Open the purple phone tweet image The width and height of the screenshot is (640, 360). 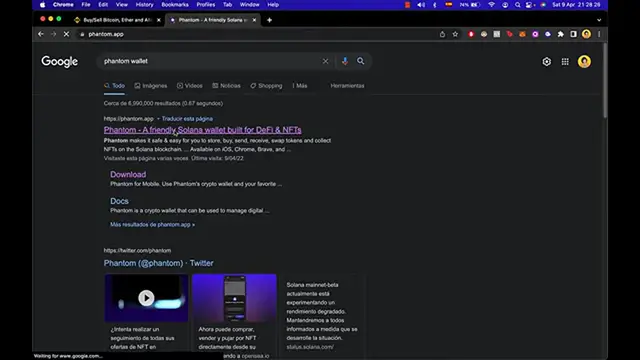(234, 298)
